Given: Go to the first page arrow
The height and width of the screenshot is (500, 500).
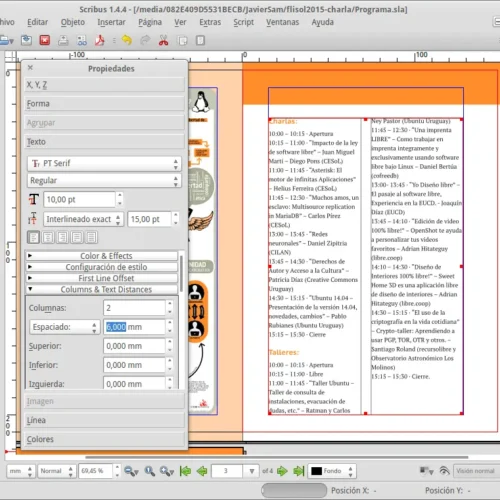Looking at the screenshot, I should coord(185,471).
